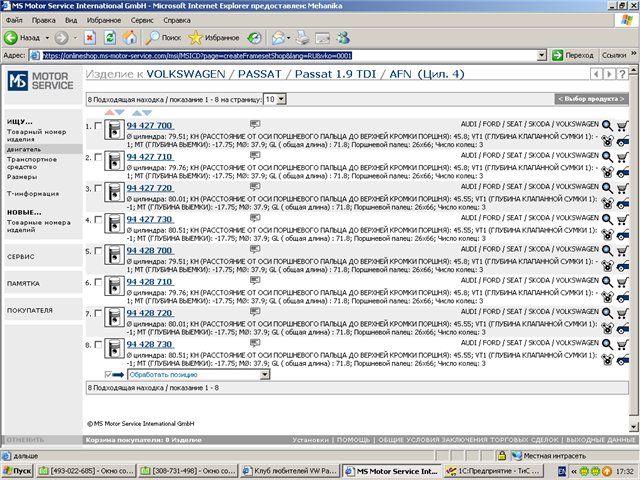Expand the address bar dropdown arrow
The image size is (640, 480).
click(542, 55)
